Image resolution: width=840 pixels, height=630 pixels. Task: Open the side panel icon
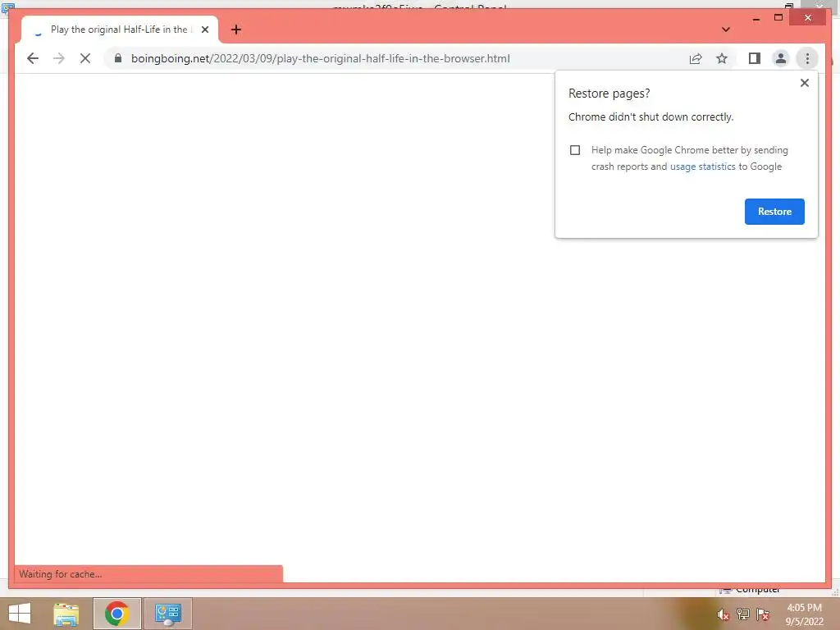click(755, 58)
